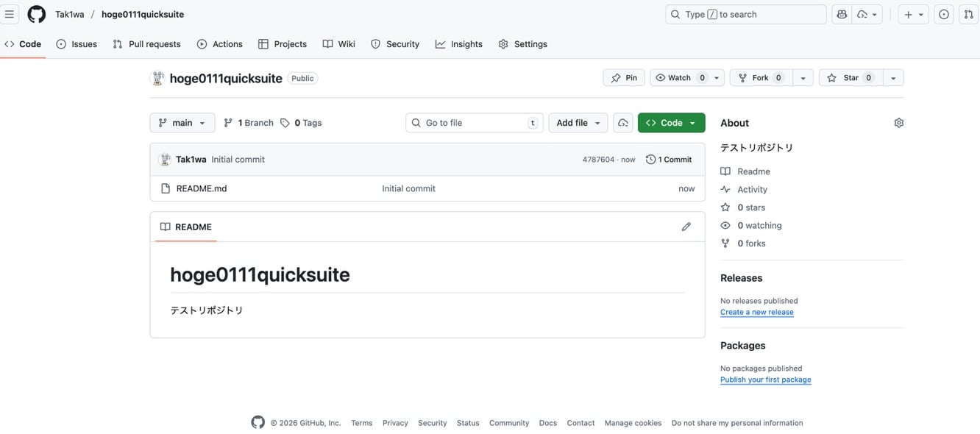980x434 pixels.
Task: Open the pull requests icon in header
Action: [968, 14]
